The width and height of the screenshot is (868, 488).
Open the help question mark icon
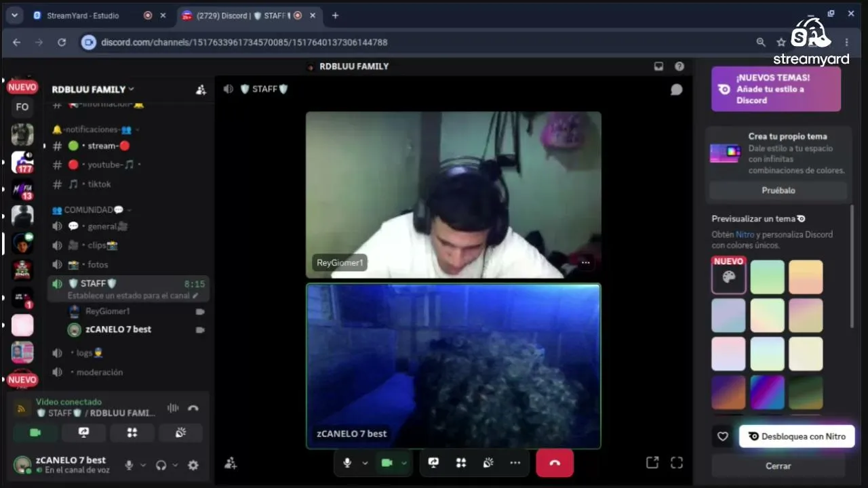[679, 66]
